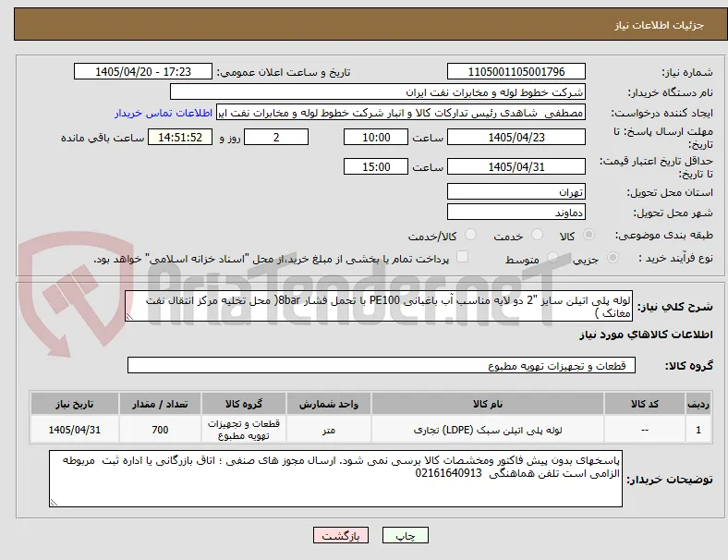Click the delivery city field دماوند
The width and height of the screenshot is (728, 560).
tap(516, 212)
